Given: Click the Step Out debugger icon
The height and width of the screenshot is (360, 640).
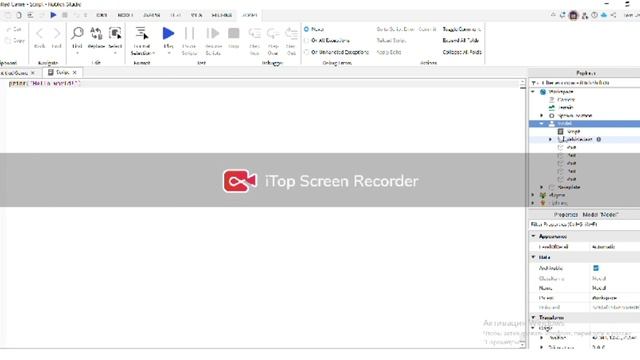Looking at the screenshot, I should click(x=291, y=33).
